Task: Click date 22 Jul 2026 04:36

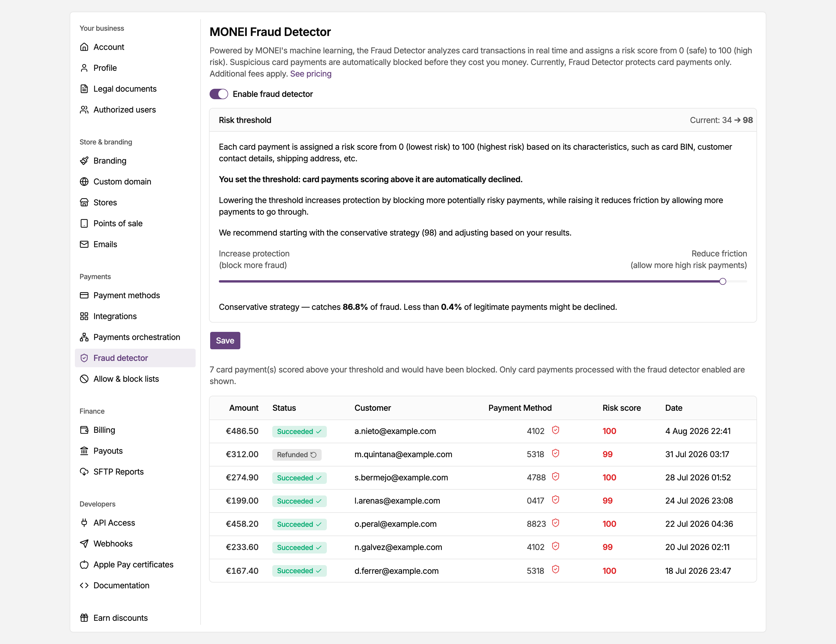Action: pyautogui.click(x=699, y=524)
